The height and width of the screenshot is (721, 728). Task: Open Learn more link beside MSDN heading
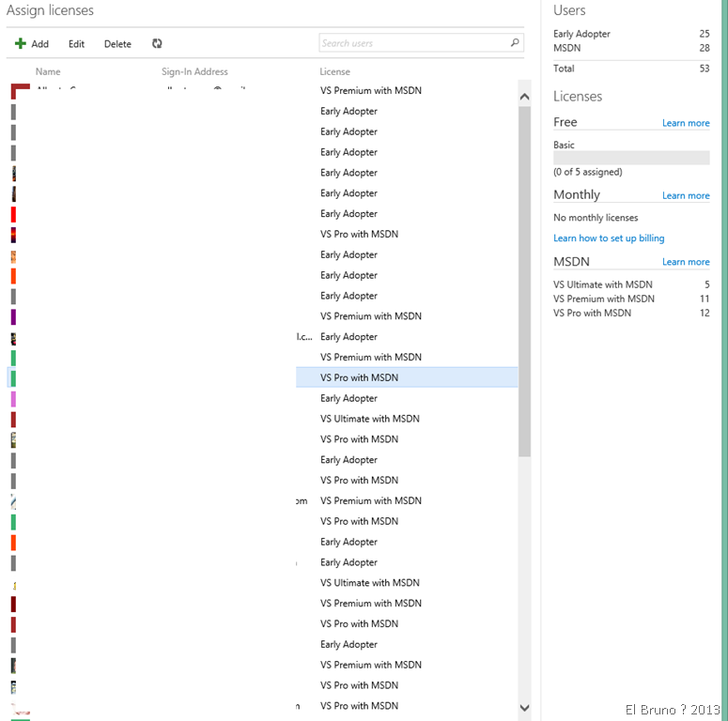[x=686, y=262]
